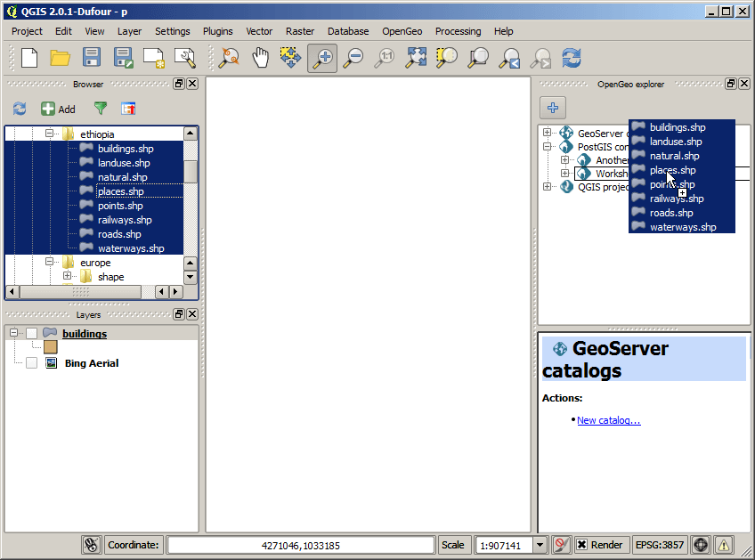Click the Zoom Out magnifier icon

coord(353,58)
